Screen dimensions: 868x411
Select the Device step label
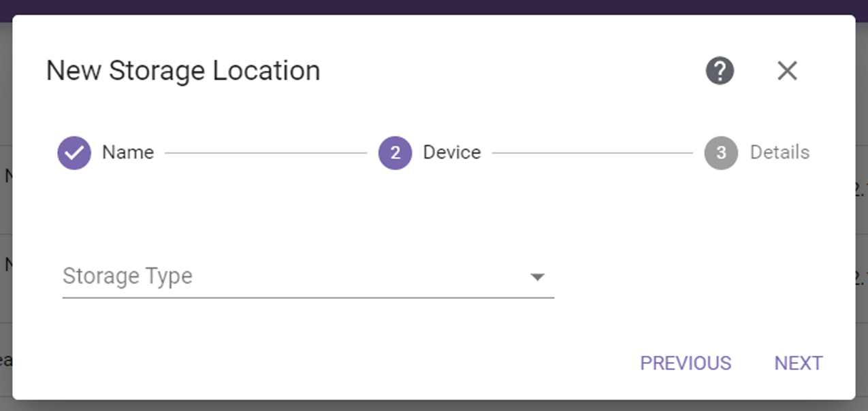452,152
